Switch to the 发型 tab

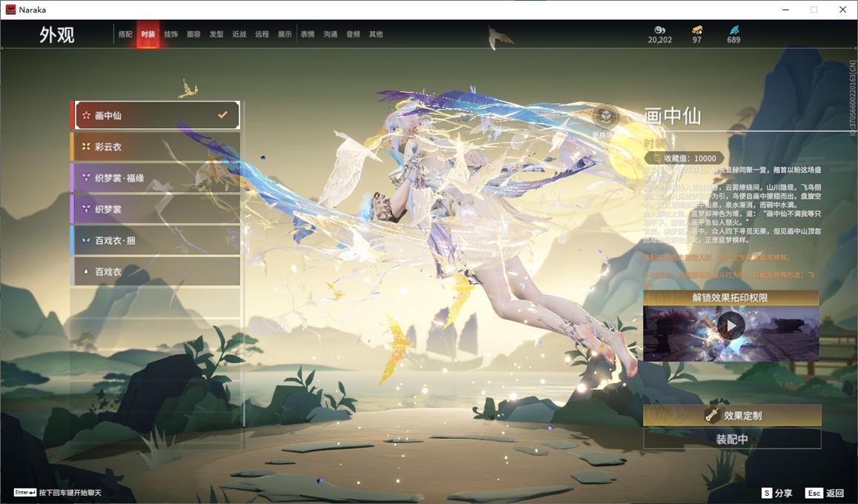(x=217, y=34)
